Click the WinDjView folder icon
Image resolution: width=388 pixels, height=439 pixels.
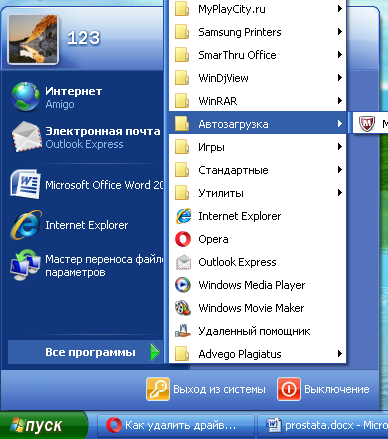(x=182, y=78)
